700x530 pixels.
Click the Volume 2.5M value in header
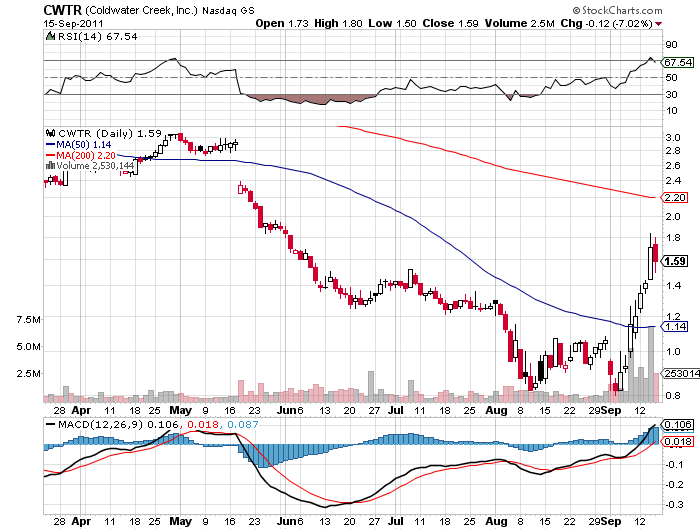[520, 24]
